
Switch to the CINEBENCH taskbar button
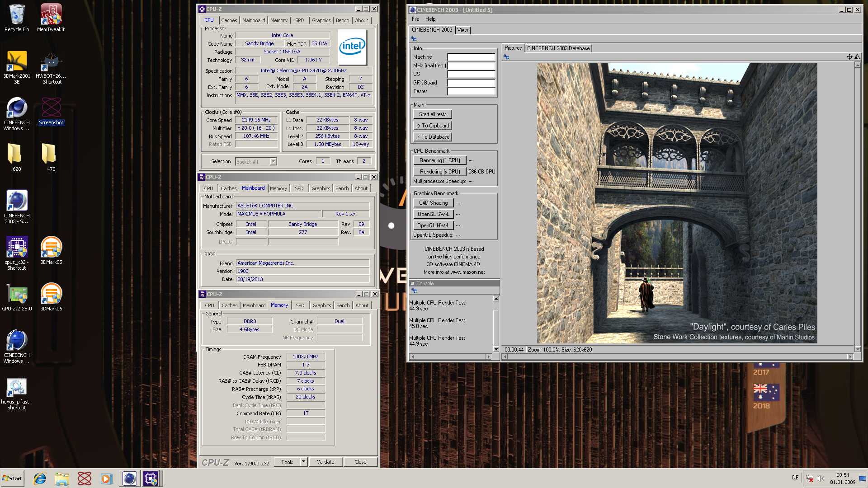129,479
